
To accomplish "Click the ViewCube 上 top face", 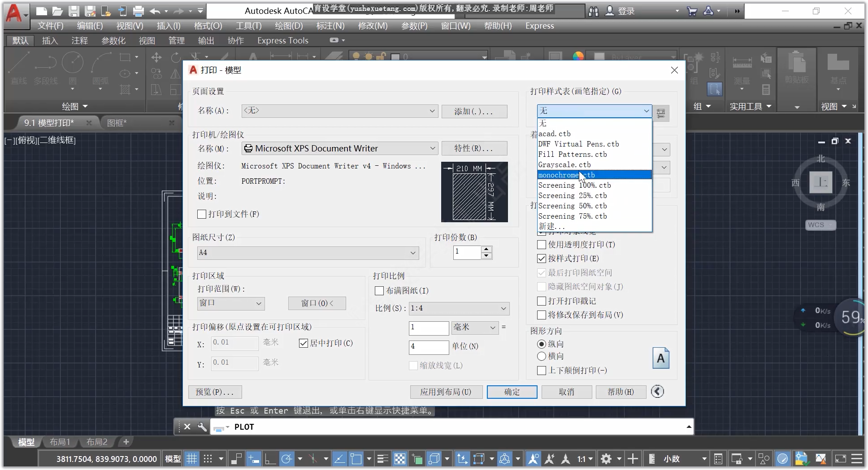I will 820,182.
